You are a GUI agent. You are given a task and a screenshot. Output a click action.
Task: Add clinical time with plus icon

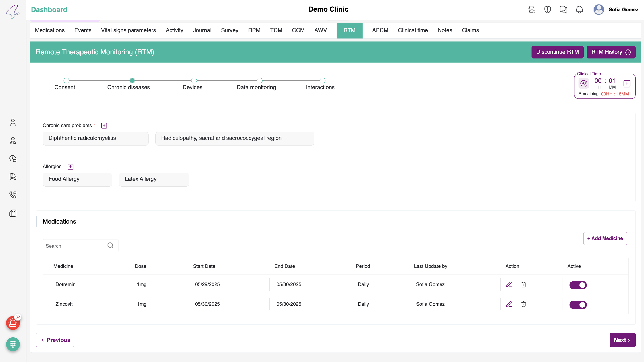click(627, 84)
